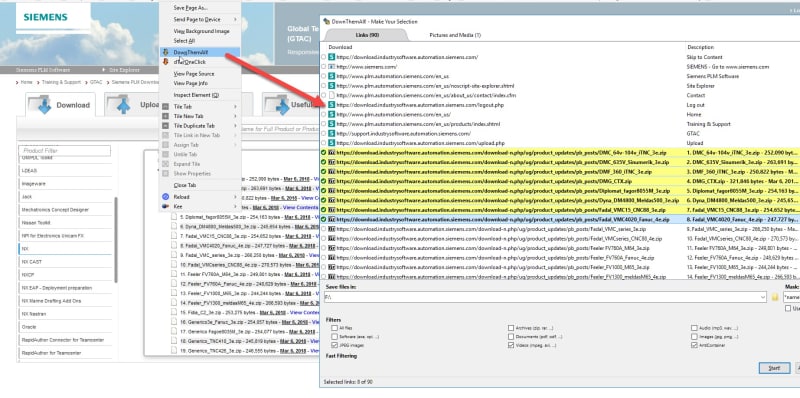Choose Close Tab menu item
This screenshot has height=398, width=800.
(185, 185)
